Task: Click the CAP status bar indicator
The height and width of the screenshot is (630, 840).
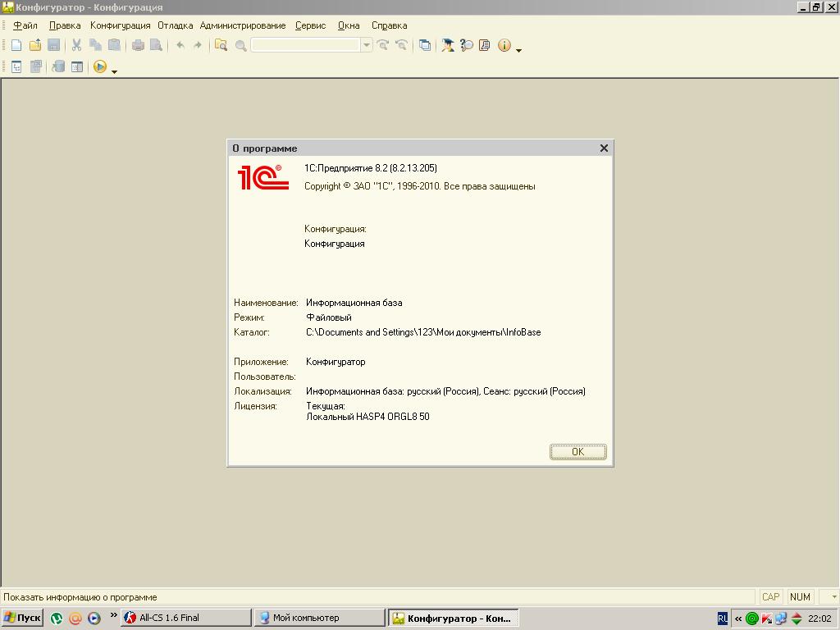Action: pyautogui.click(x=771, y=597)
